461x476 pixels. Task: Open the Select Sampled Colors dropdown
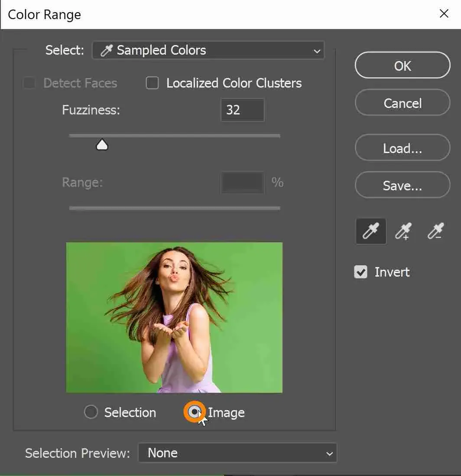208,50
